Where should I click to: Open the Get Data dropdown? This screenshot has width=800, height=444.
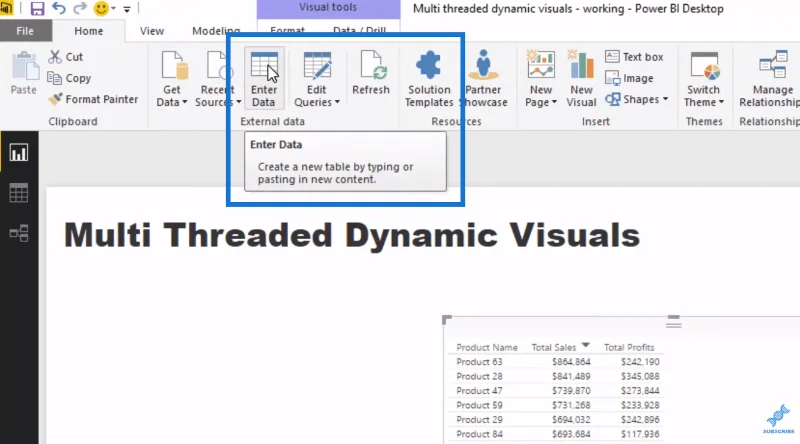[x=172, y=96]
